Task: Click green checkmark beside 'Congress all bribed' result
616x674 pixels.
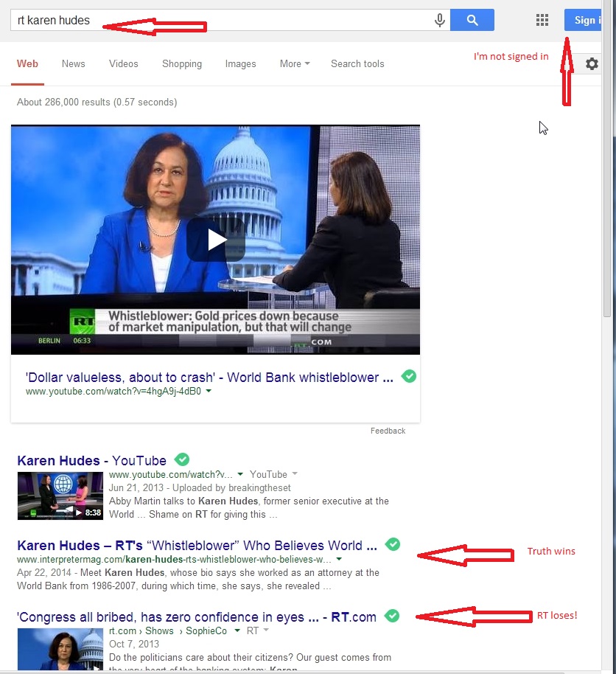Action: [393, 616]
